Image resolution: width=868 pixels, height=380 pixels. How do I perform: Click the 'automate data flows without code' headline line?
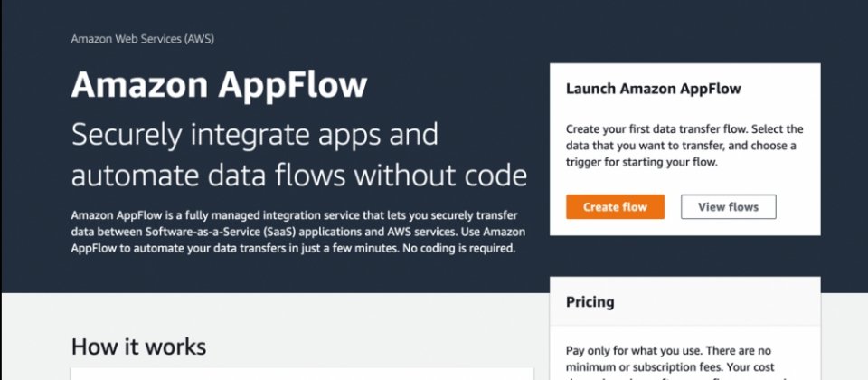click(299, 175)
